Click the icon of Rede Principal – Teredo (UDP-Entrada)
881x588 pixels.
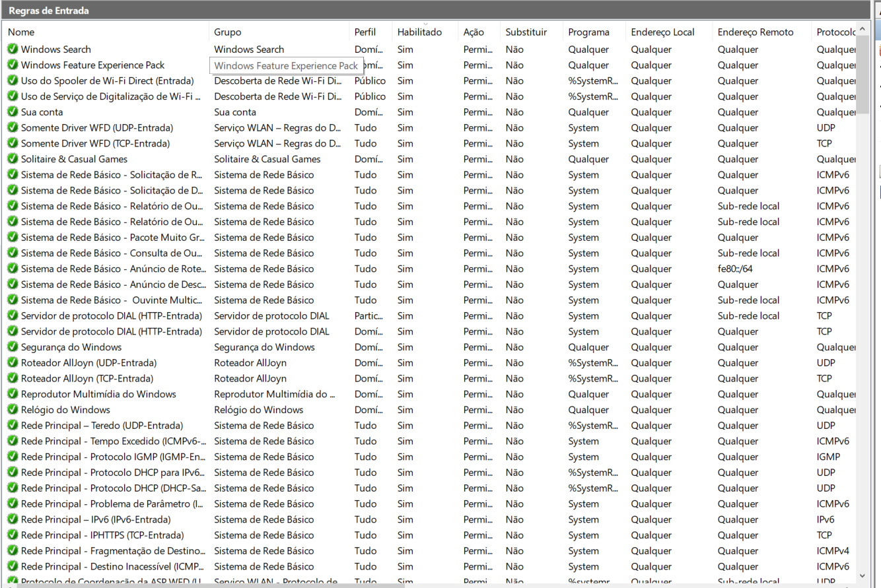click(13, 426)
